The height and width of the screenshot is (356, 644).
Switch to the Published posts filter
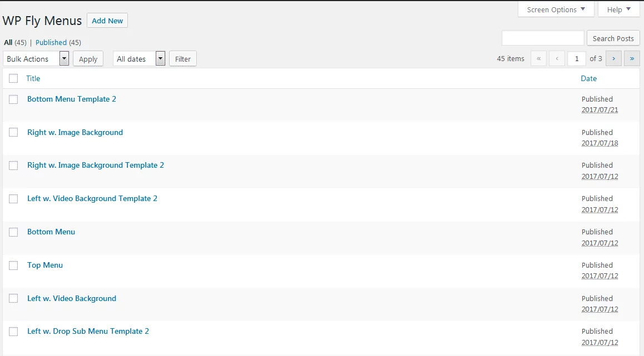[51, 42]
